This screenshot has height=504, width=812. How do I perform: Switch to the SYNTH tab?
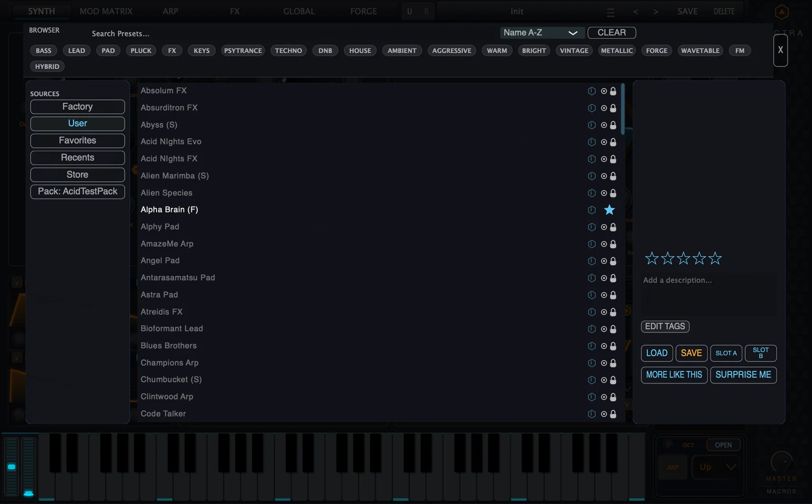(42, 11)
